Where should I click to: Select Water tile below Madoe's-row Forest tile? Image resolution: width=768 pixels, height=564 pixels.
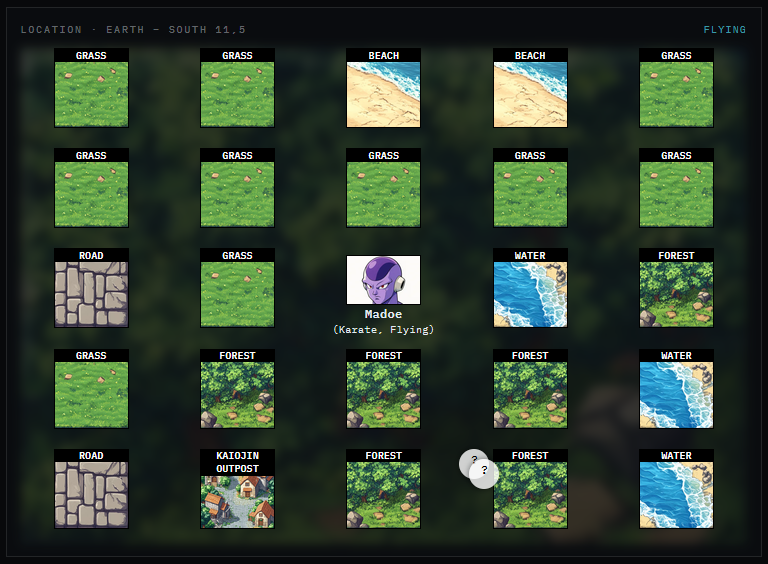tap(676, 389)
